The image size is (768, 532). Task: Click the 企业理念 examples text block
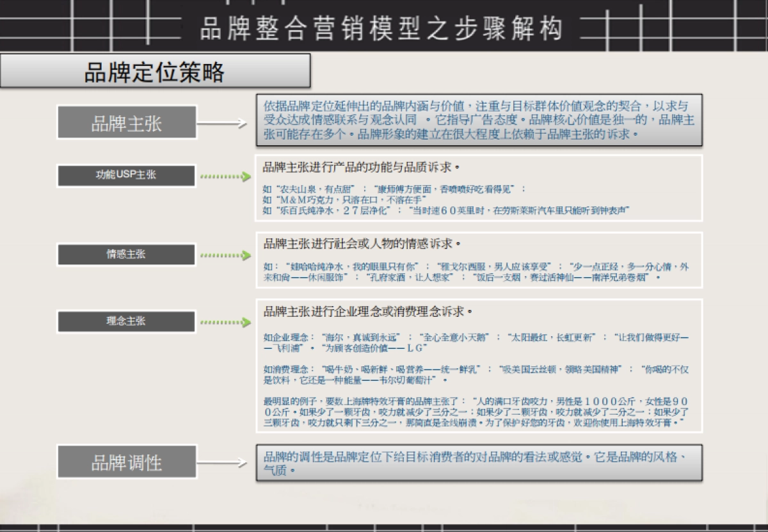(480, 343)
